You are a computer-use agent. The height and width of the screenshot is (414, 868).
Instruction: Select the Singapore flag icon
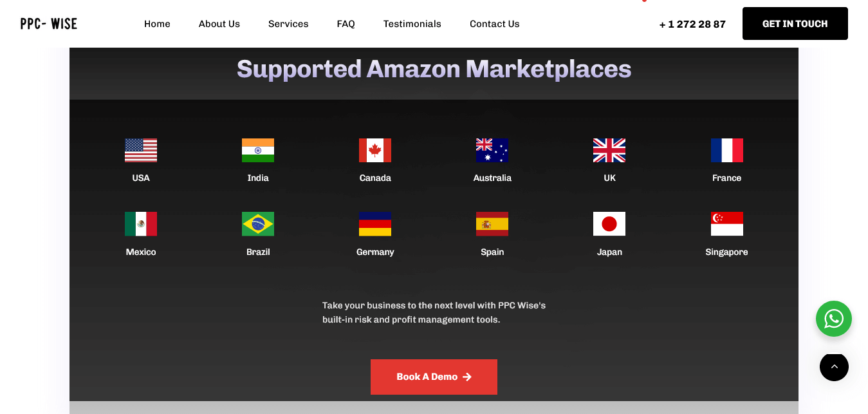coord(727,224)
